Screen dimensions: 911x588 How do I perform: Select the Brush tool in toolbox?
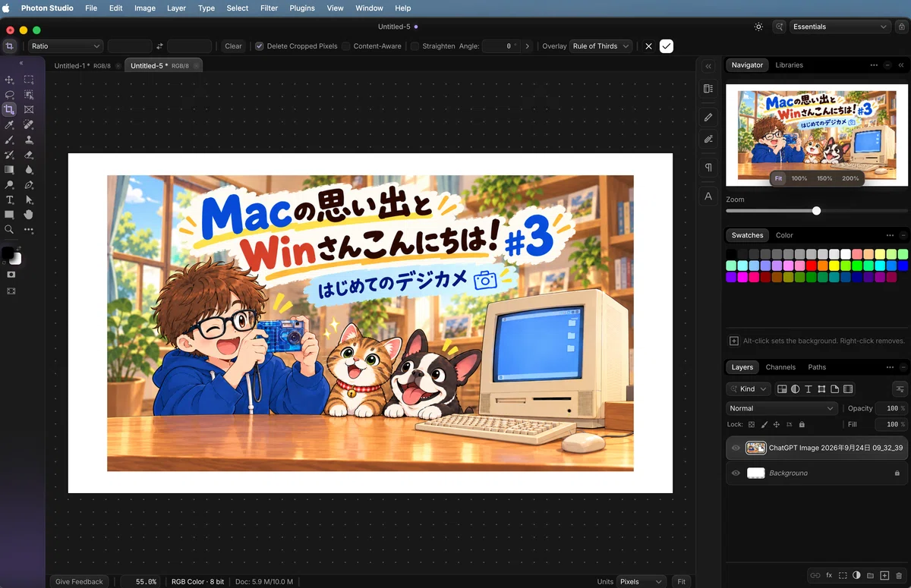10,140
